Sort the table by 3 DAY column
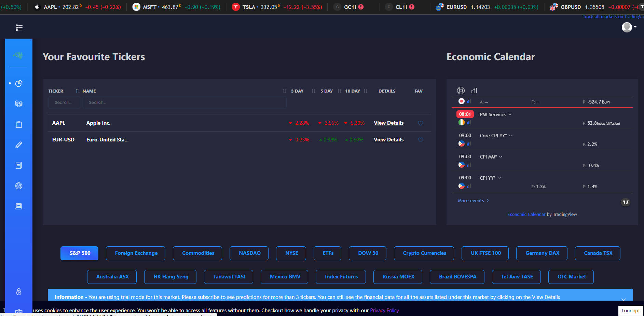 (x=297, y=91)
